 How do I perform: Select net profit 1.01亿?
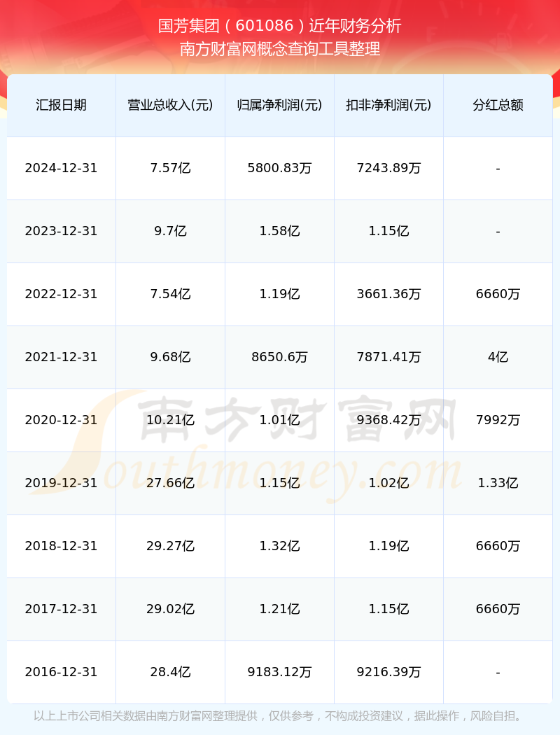point(280,420)
